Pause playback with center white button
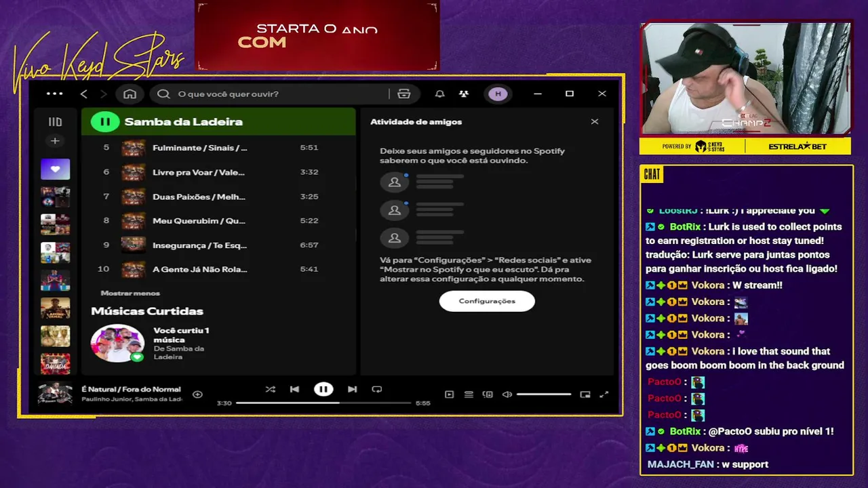Screen dimensions: 868x488 tap(323, 389)
